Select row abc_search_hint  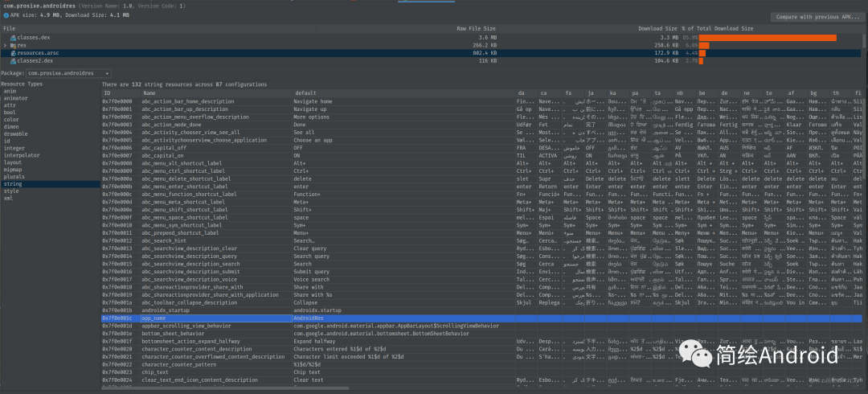[481, 240]
